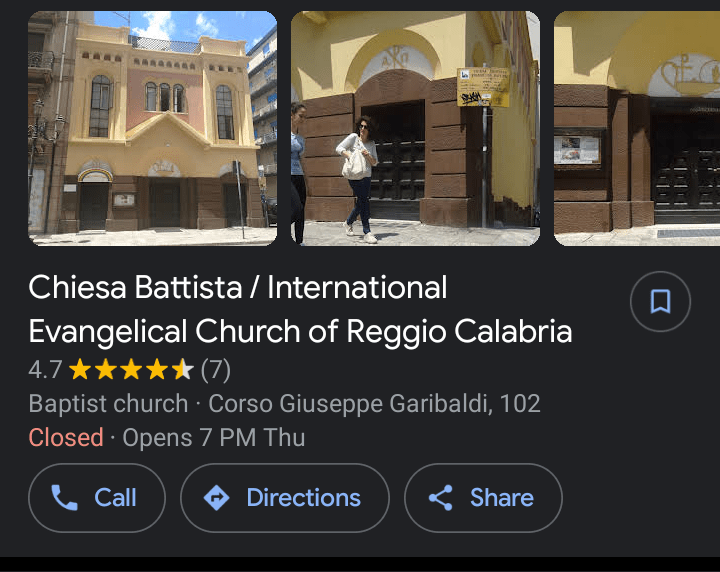720x572 pixels.
Task: Click the middle third rating star
Action: tap(131, 369)
